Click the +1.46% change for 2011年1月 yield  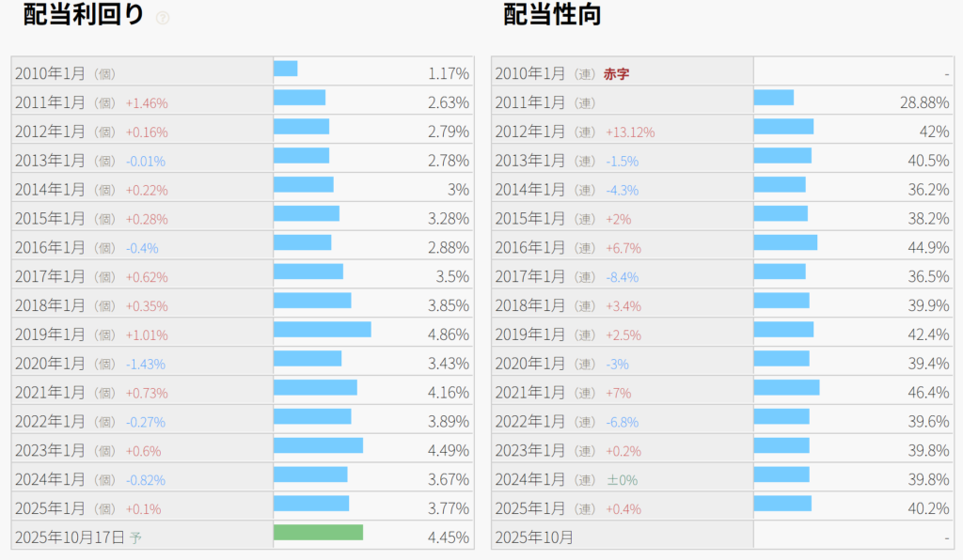tap(146, 103)
